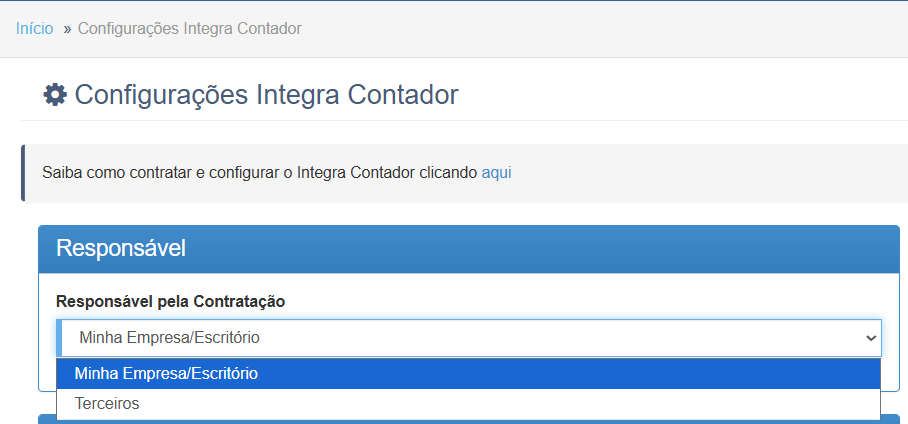Click the "Responsável pela Contratação" field label
This screenshot has width=908, height=424.
(x=171, y=301)
